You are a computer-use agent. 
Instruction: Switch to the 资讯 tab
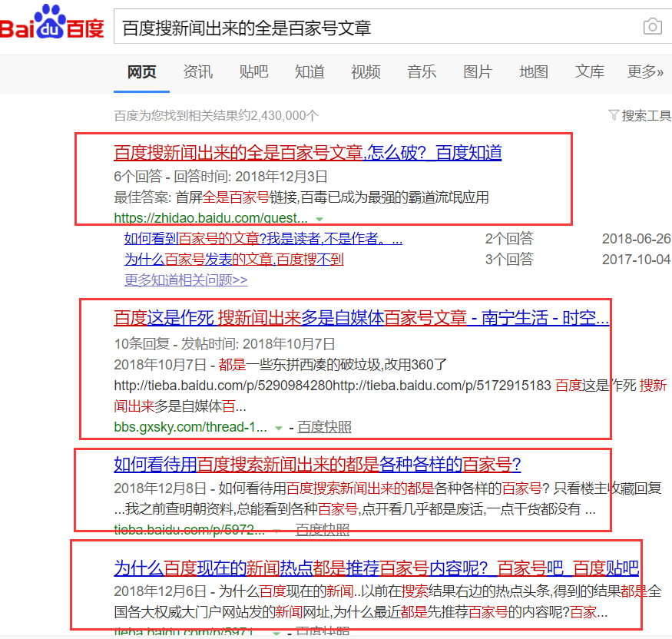197,71
